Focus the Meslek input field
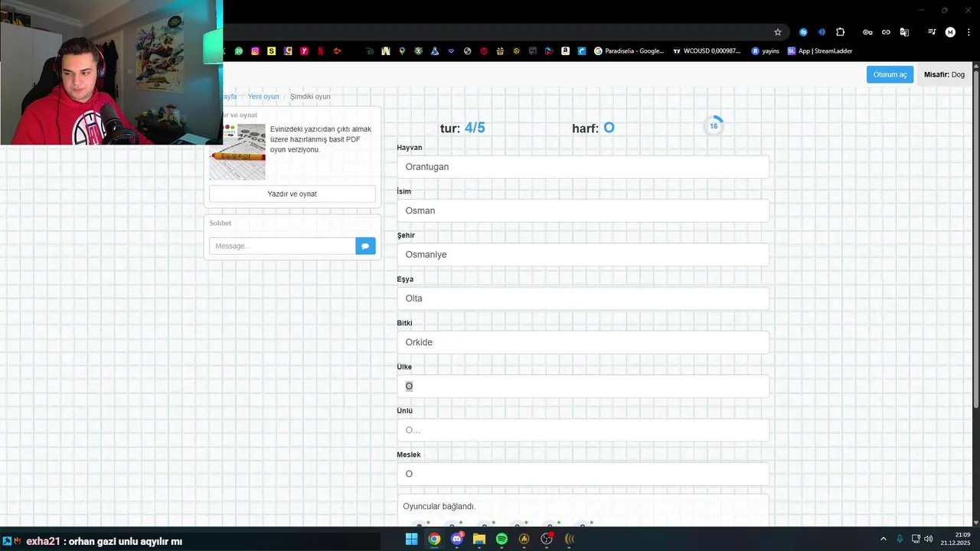This screenshot has height=551, width=980. click(x=583, y=474)
